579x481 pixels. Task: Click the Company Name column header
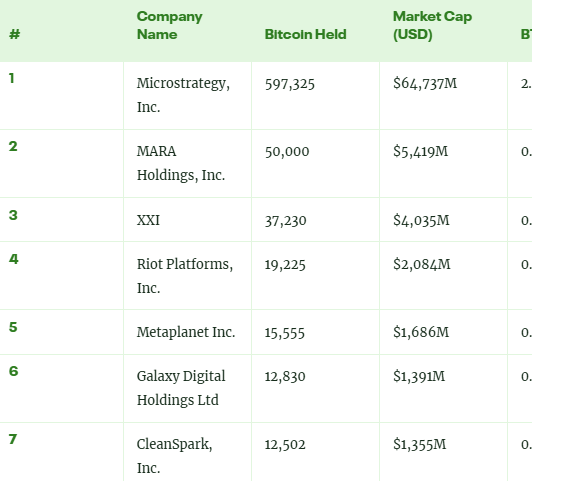click(x=169, y=25)
